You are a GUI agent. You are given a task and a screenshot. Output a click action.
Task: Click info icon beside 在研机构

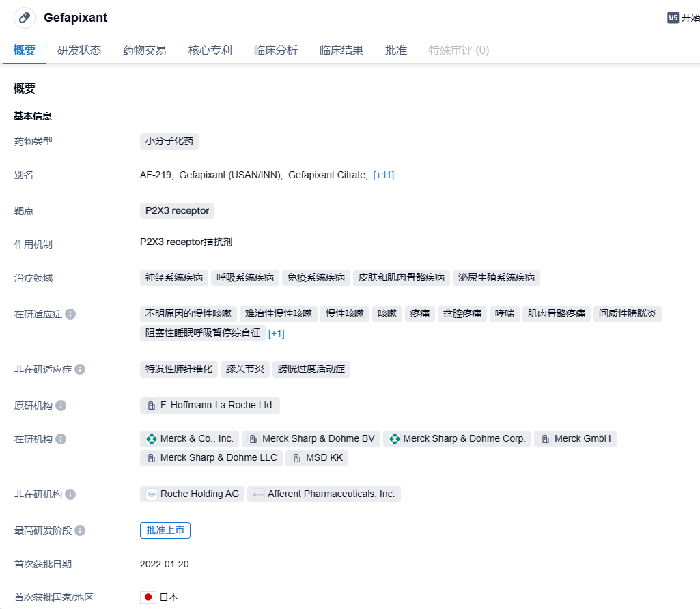coord(61,439)
